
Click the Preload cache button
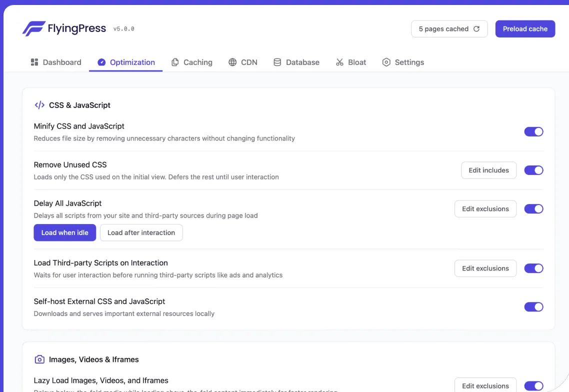(525, 28)
